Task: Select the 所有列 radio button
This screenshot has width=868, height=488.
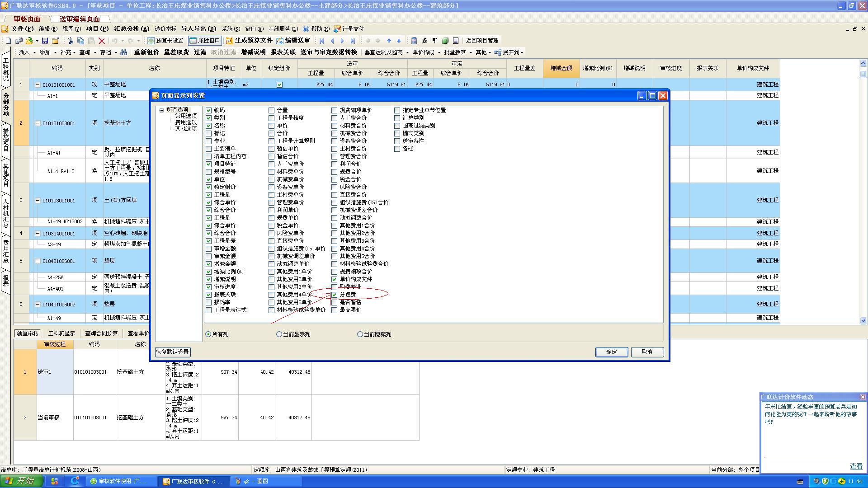Action: click(x=208, y=334)
